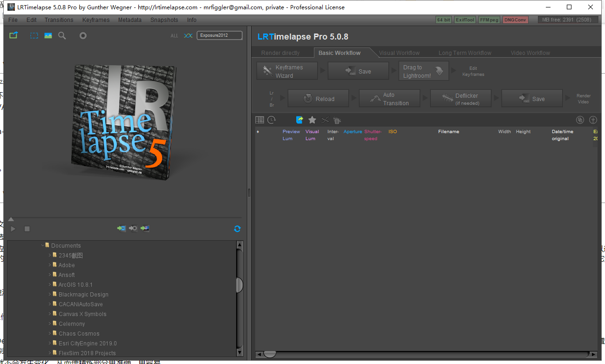Click the second row Save button
605x364 pixels.
[532, 99]
